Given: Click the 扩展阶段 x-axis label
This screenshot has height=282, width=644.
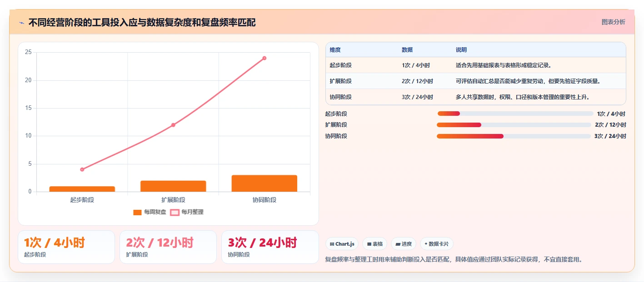Looking at the screenshot, I should [173, 200].
